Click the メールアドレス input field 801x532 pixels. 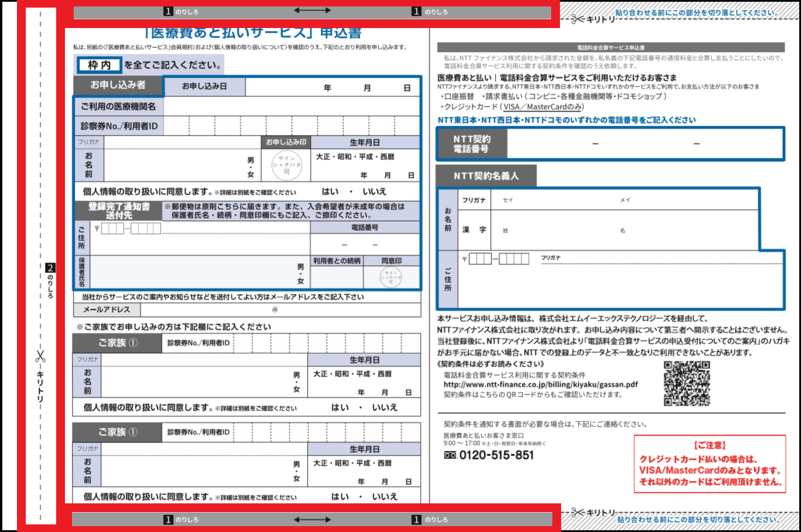tap(280, 309)
